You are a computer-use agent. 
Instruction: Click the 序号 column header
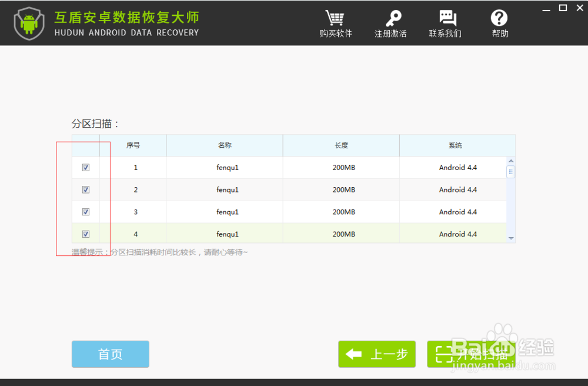click(x=133, y=145)
